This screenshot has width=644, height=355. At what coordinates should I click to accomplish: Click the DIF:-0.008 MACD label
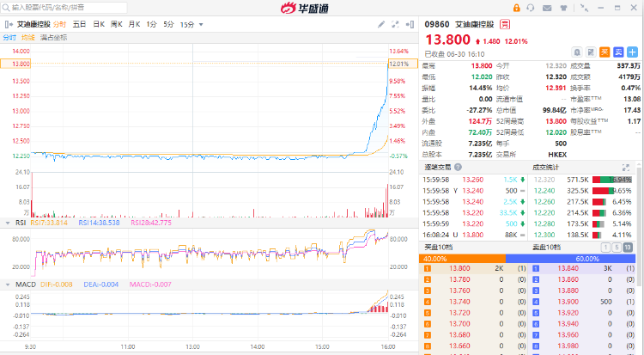click(57, 285)
